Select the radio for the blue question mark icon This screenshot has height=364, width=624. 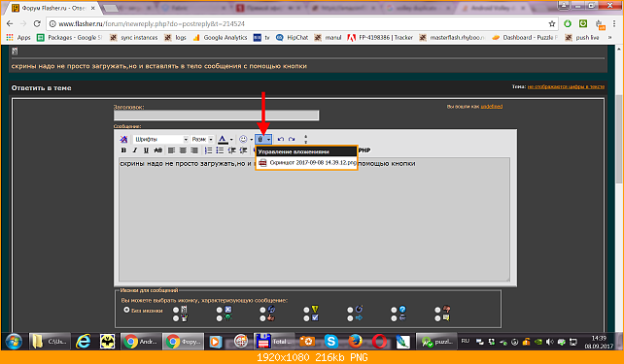click(394, 310)
